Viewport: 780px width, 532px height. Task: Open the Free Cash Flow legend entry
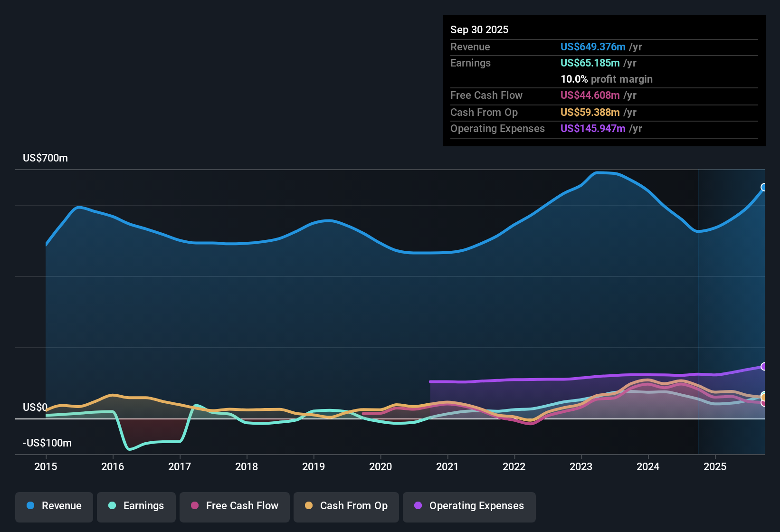[234, 506]
